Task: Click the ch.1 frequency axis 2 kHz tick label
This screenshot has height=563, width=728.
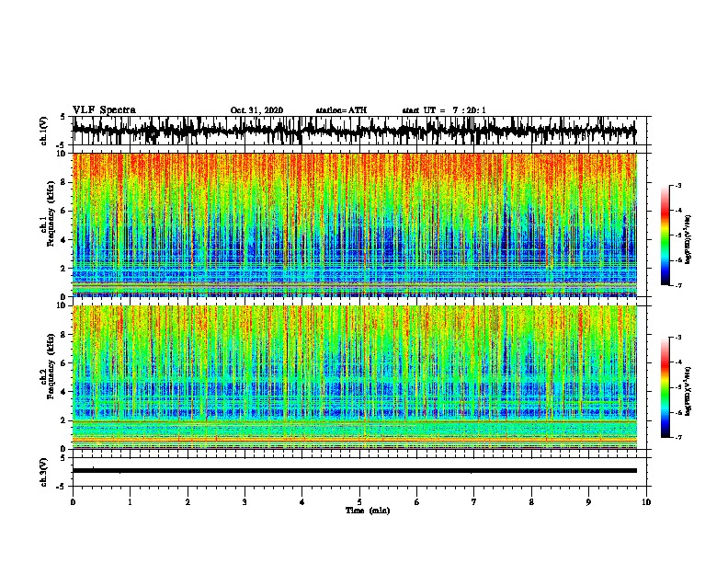Action: pos(64,269)
